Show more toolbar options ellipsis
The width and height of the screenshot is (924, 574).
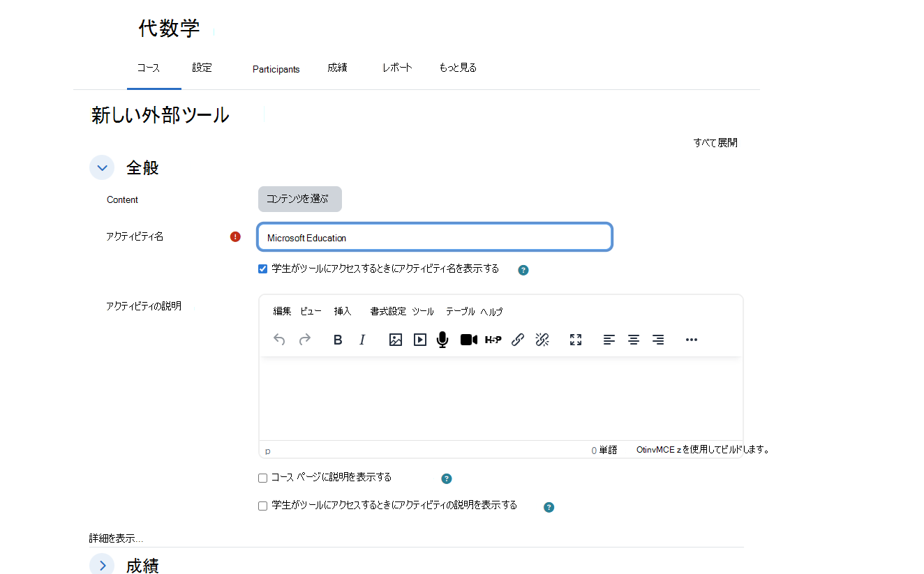(692, 340)
